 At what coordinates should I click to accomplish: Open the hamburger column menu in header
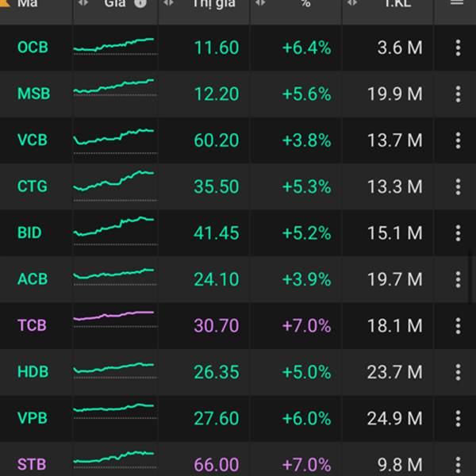point(456,3)
